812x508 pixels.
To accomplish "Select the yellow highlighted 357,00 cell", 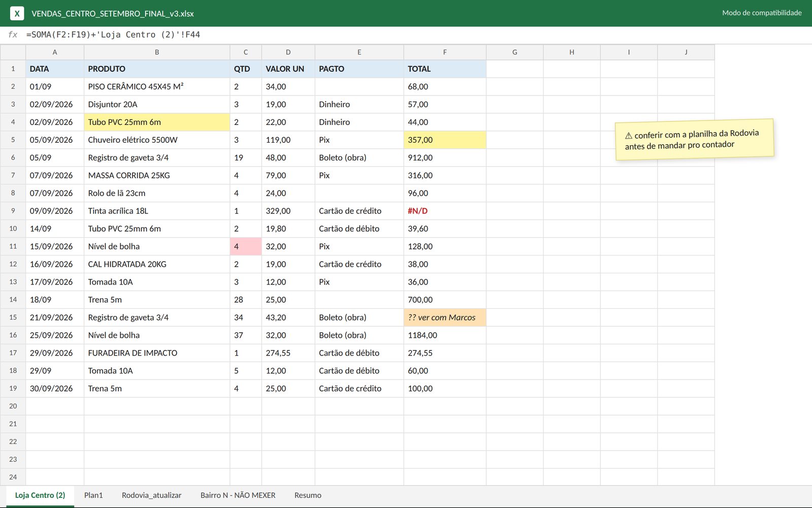I will pyautogui.click(x=445, y=140).
